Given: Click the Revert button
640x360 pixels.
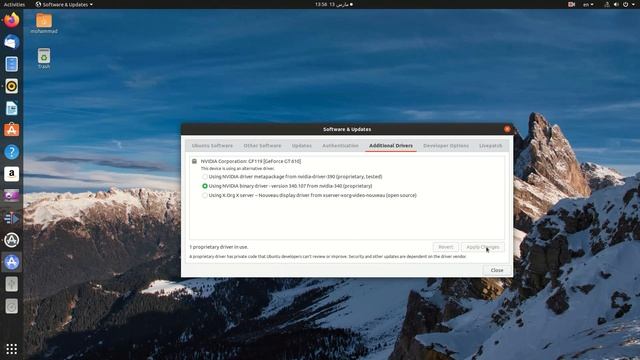Looking at the screenshot, I should (x=446, y=247).
